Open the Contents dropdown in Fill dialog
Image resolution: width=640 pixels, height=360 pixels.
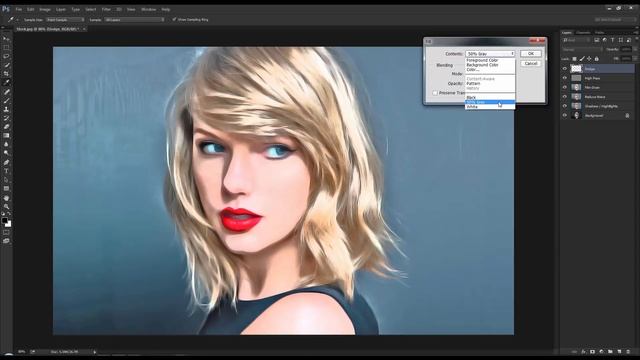[490, 53]
